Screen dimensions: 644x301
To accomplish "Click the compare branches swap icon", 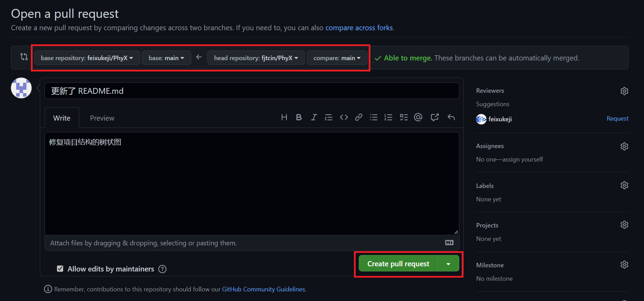I will click(24, 57).
